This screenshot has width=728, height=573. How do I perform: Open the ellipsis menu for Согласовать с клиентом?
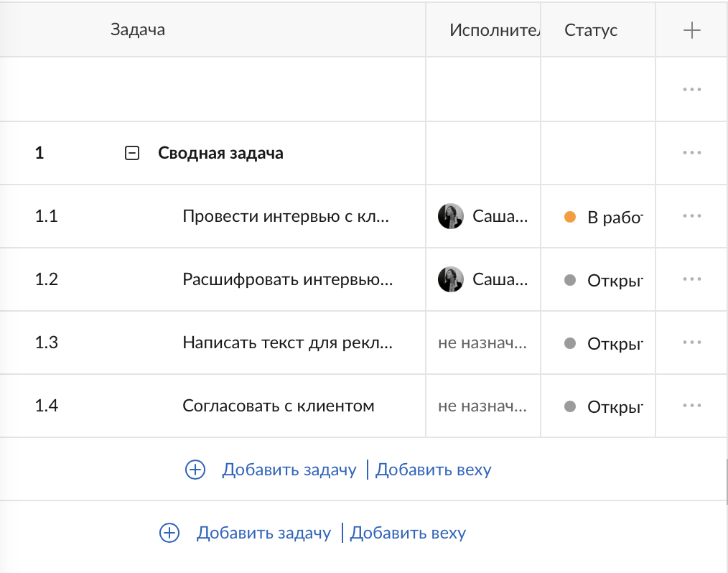691,406
